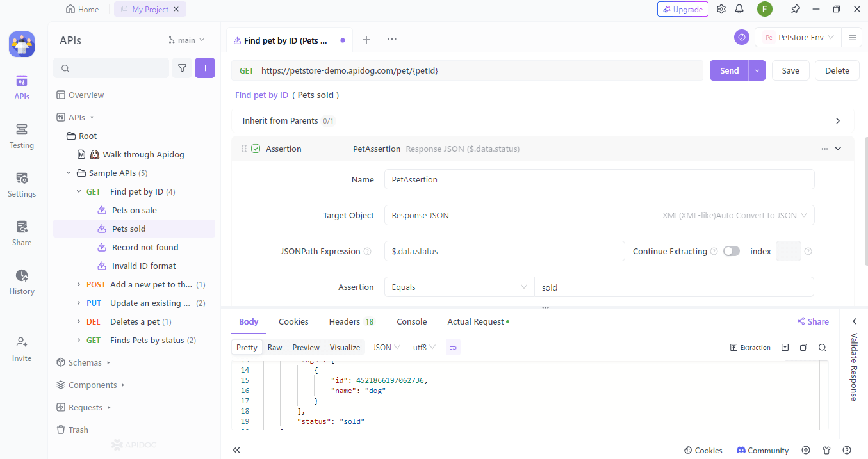Collapse the left panel with double chevron
The width and height of the screenshot is (868, 459).
point(236,450)
